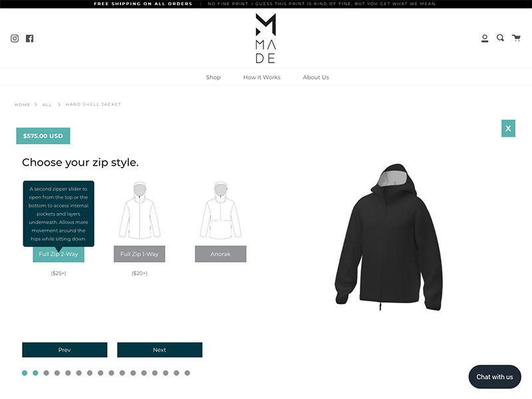Click the search magnifier icon
532x399 pixels.
tap(500, 38)
